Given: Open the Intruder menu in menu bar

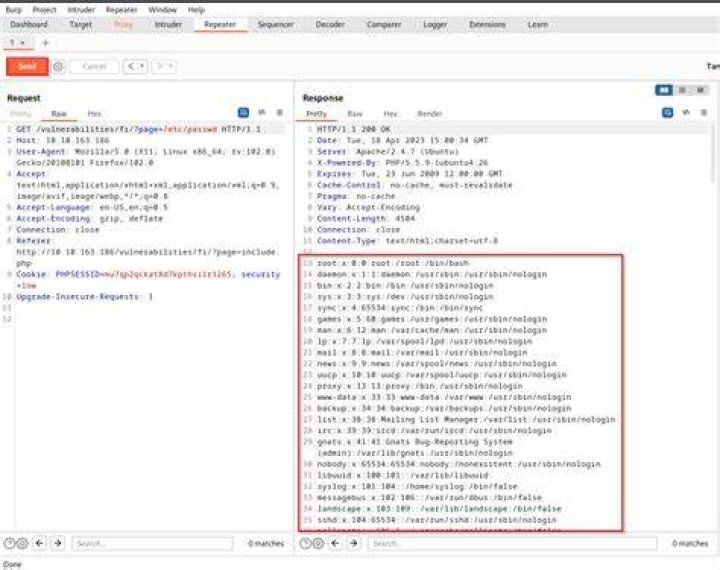Looking at the screenshot, I should pyautogui.click(x=81, y=10).
